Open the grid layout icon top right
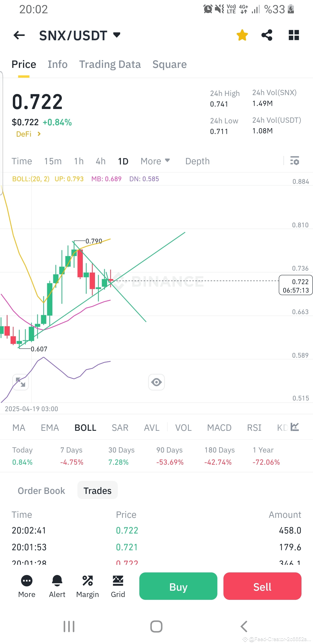The image size is (313, 644). (294, 35)
